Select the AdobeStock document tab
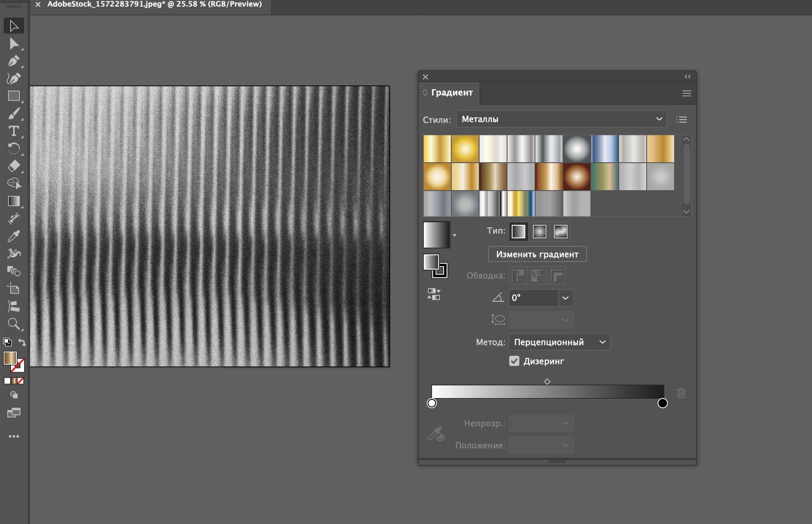Screen dimensions: 812x524 point(154,5)
